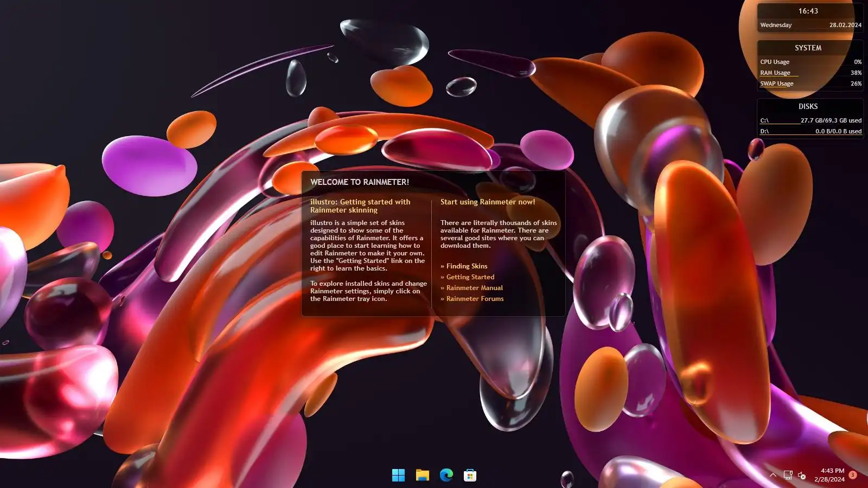Image resolution: width=868 pixels, height=488 pixels.
Task: Launch File Explorer from the taskbar
Action: click(422, 476)
